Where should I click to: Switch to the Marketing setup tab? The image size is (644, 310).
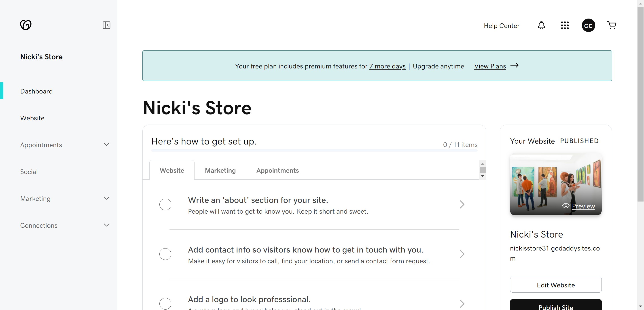pos(220,170)
